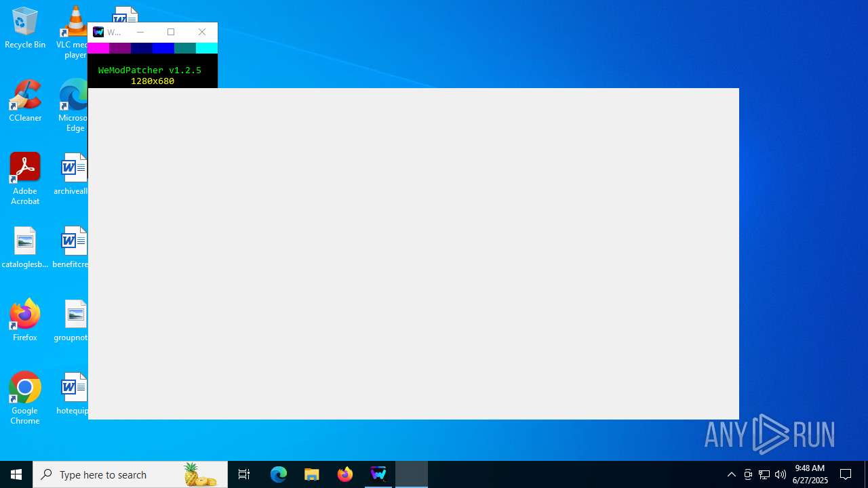The height and width of the screenshot is (488, 868).
Task: Open the volume tray icon
Action: 781,474
